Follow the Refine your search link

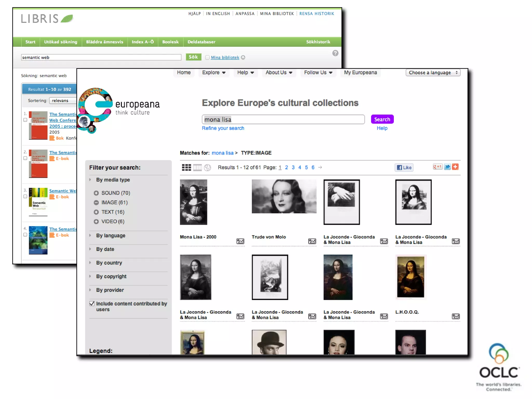(223, 128)
